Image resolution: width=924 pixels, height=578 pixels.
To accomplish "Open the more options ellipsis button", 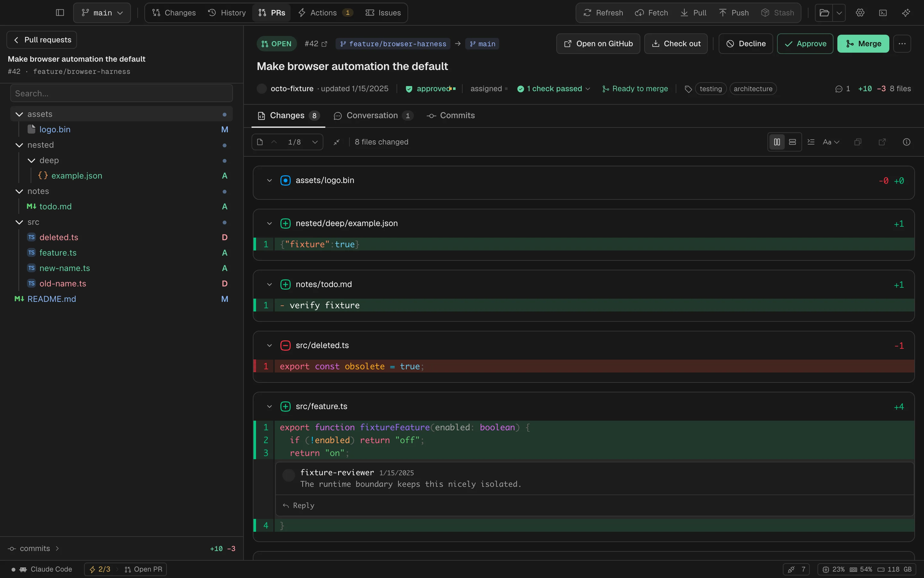I will pyautogui.click(x=902, y=44).
